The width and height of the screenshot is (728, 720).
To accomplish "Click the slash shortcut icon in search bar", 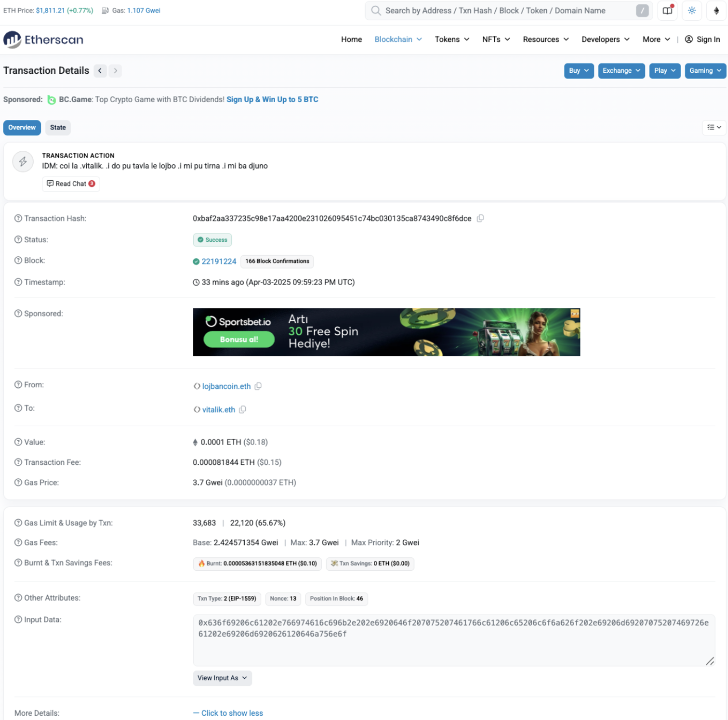I will pos(642,11).
